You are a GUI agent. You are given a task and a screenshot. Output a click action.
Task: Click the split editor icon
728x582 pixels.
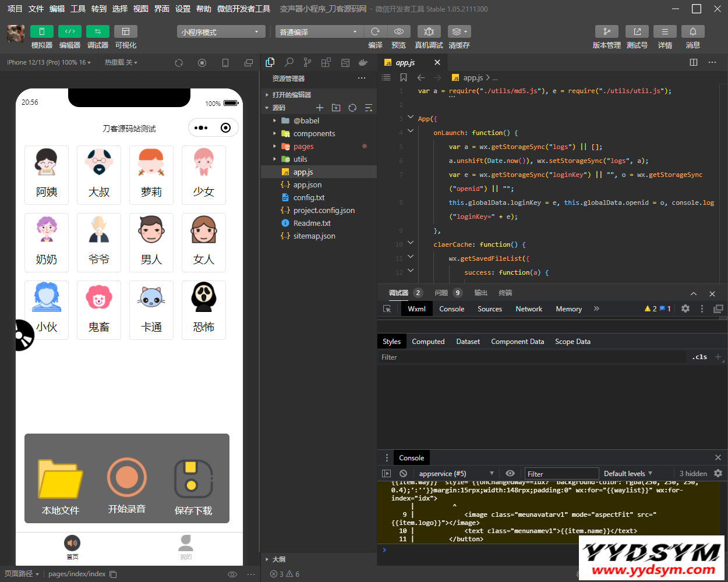click(x=693, y=62)
